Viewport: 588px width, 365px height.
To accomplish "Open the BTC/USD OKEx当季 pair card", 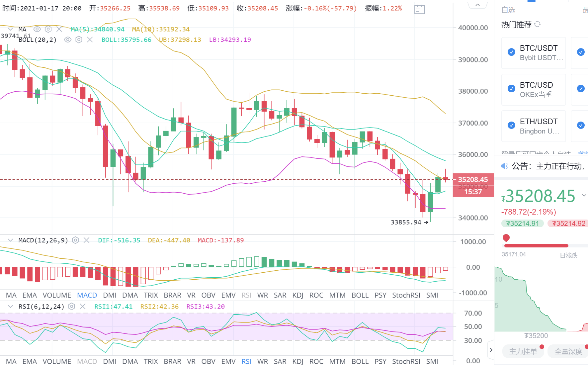I will click(534, 90).
